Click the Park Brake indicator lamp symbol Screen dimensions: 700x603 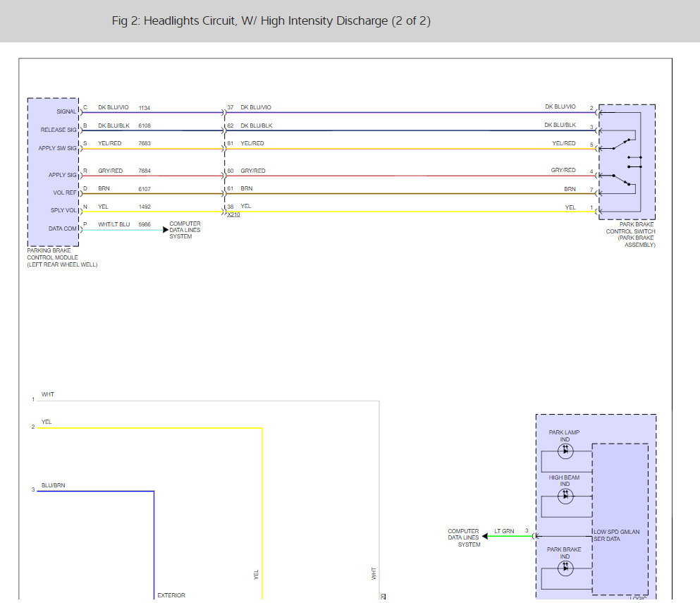click(565, 568)
